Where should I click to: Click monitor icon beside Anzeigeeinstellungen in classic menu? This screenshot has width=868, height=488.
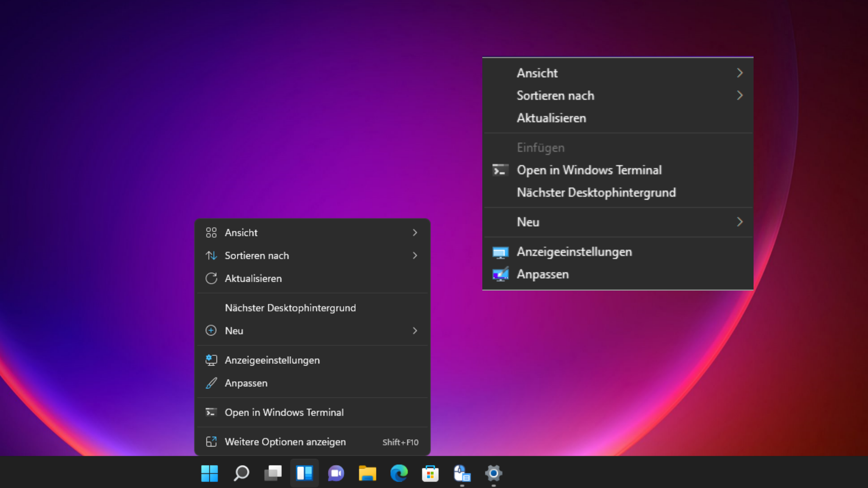(x=500, y=252)
